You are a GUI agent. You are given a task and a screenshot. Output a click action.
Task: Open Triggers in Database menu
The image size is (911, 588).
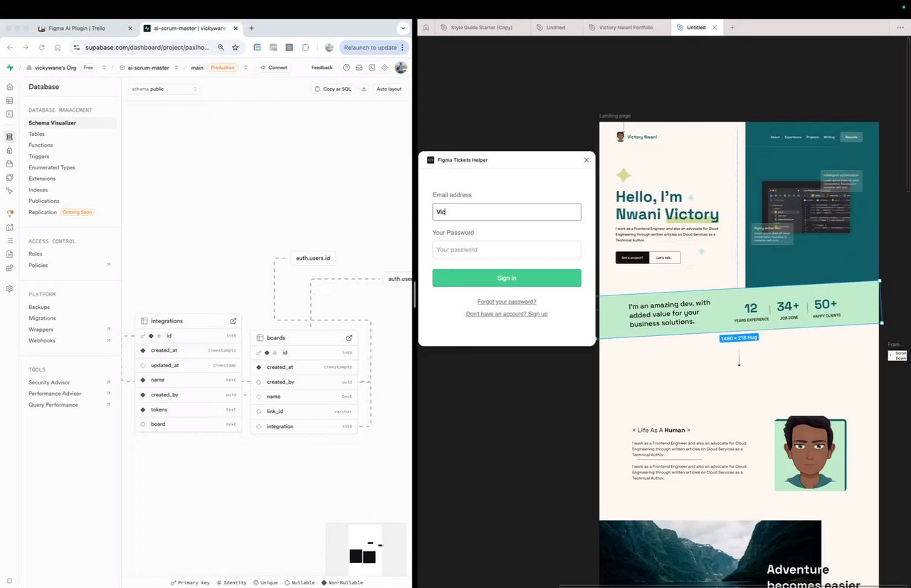pyautogui.click(x=39, y=157)
